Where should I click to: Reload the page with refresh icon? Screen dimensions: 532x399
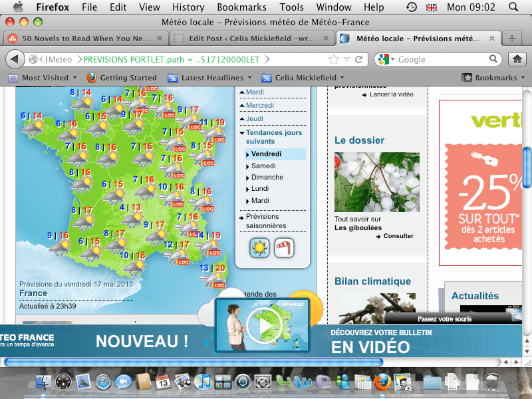(359, 60)
